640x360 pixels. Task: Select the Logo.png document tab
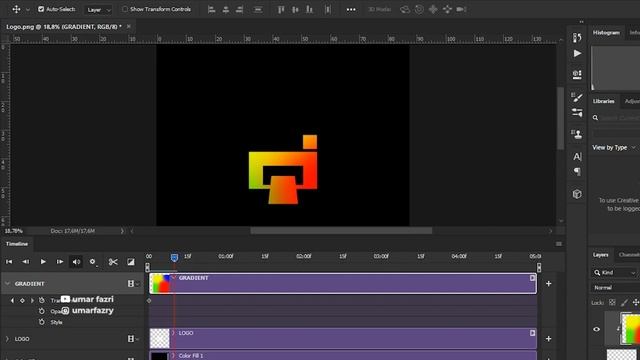click(64, 27)
